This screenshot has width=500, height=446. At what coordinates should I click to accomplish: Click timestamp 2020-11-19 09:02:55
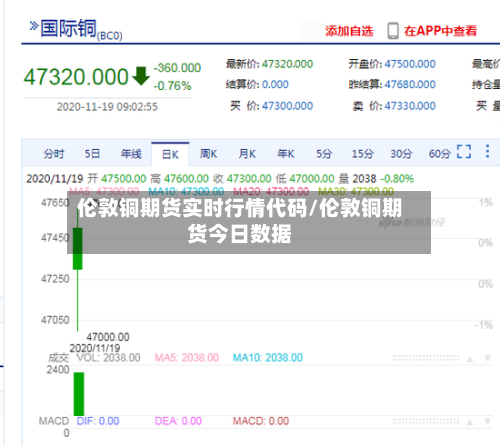point(107,107)
